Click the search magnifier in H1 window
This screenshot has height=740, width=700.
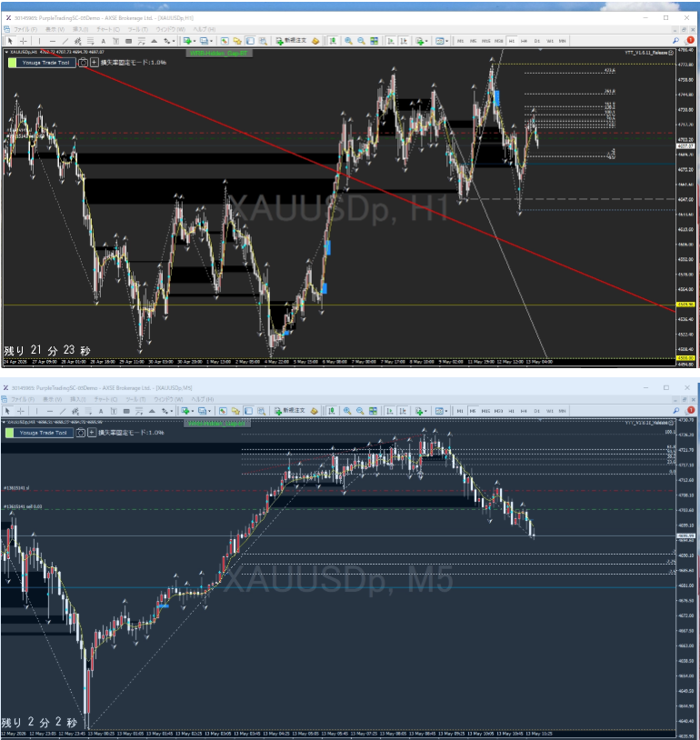676,41
